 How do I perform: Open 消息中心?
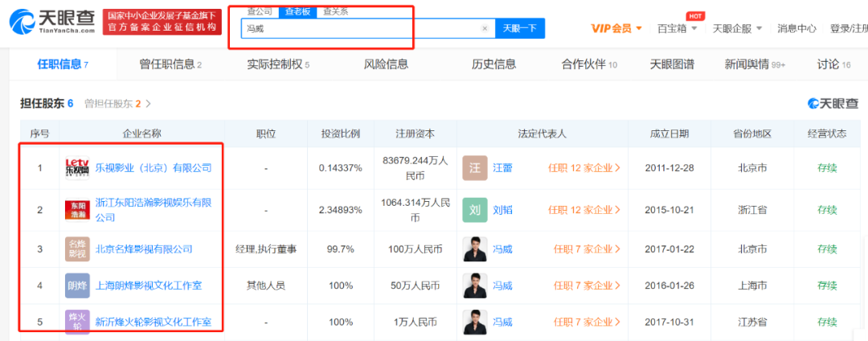796,29
